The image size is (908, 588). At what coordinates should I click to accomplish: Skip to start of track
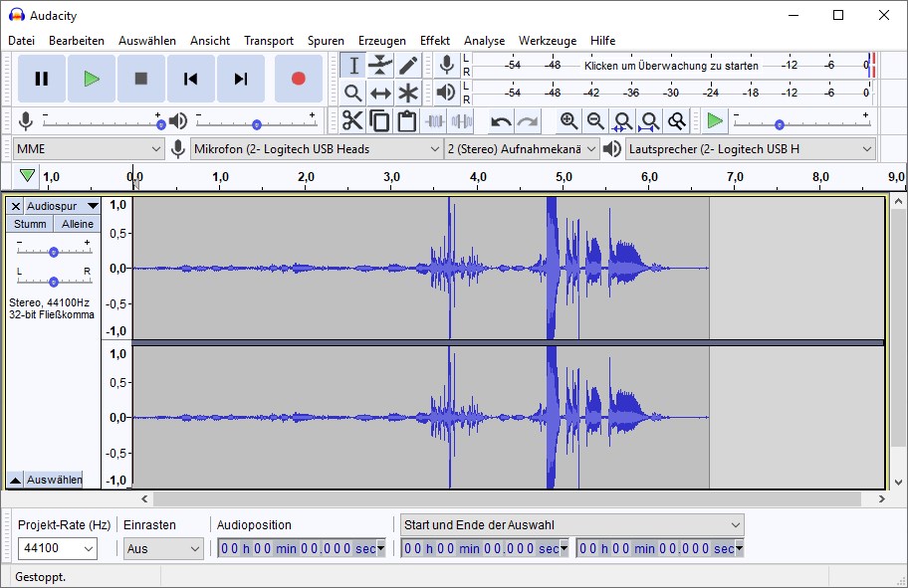tap(191, 79)
